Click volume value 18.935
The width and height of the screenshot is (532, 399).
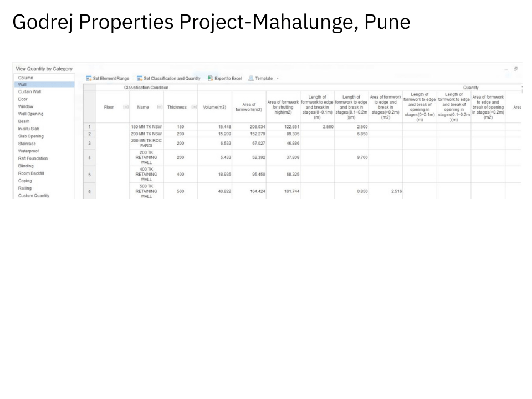coord(224,175)
